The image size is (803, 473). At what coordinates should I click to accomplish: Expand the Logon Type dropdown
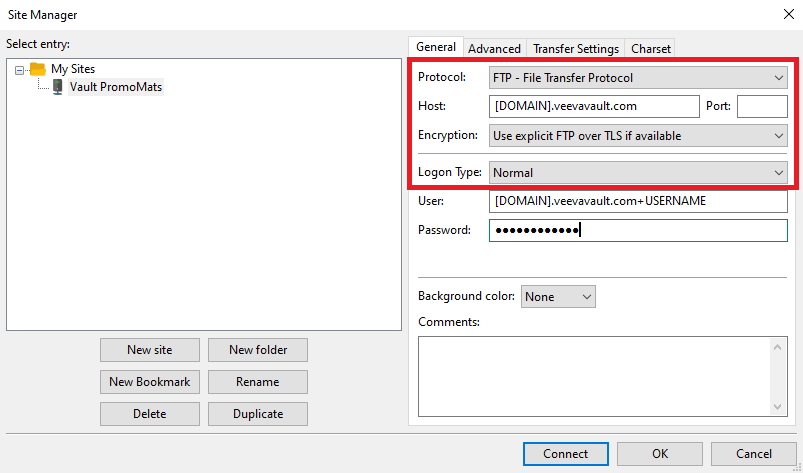pyautogui.click(x=638, y=173)
